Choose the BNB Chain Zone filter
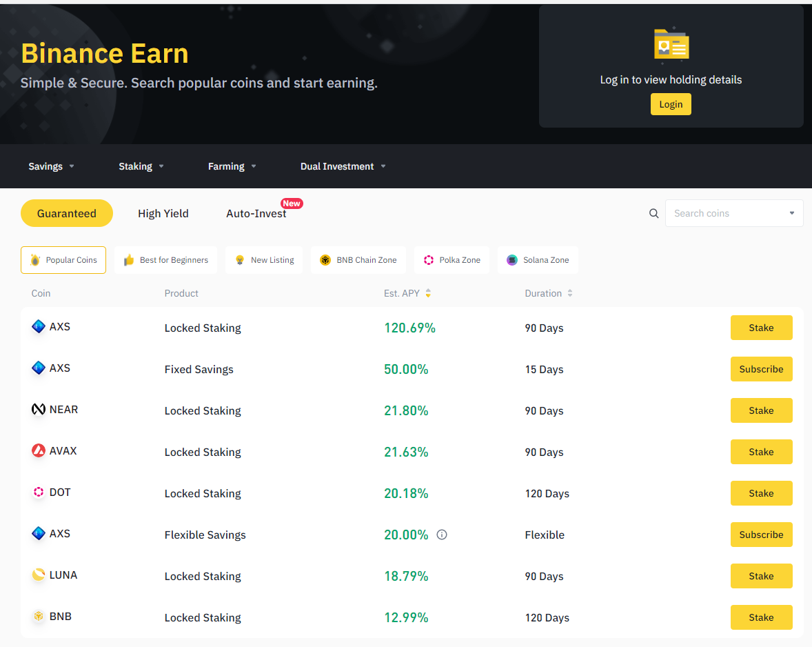Viewport: 812px width, 647px height. pyautogui.click(x=358, y=260)
